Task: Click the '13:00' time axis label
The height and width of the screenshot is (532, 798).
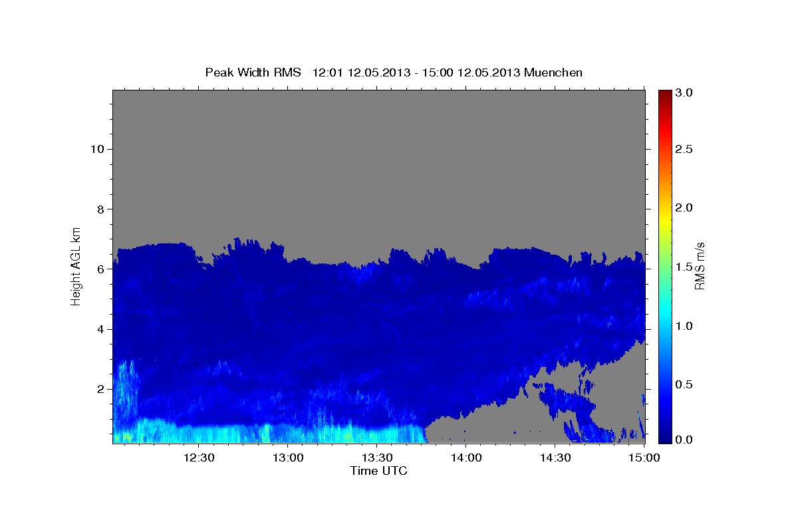Action: tap(287, 457)
